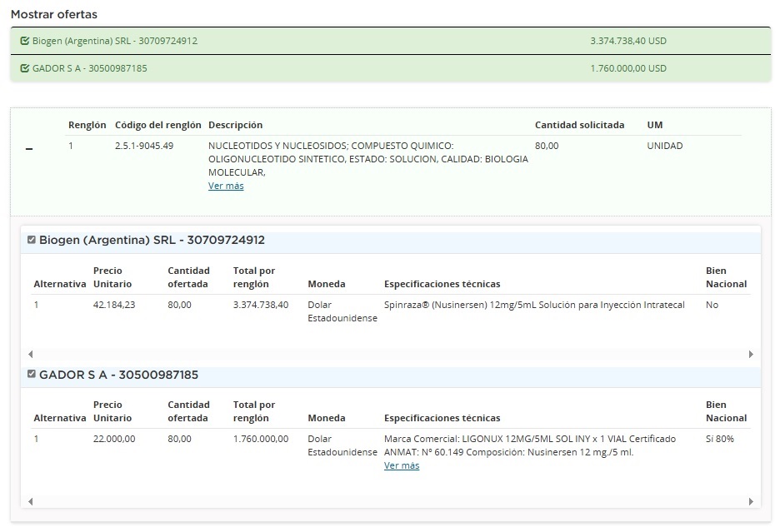This screenshot has height=532, width=780.
Task: Click the Spinraza (Nusinersen) specification text
Action: (x=533, y=305)
